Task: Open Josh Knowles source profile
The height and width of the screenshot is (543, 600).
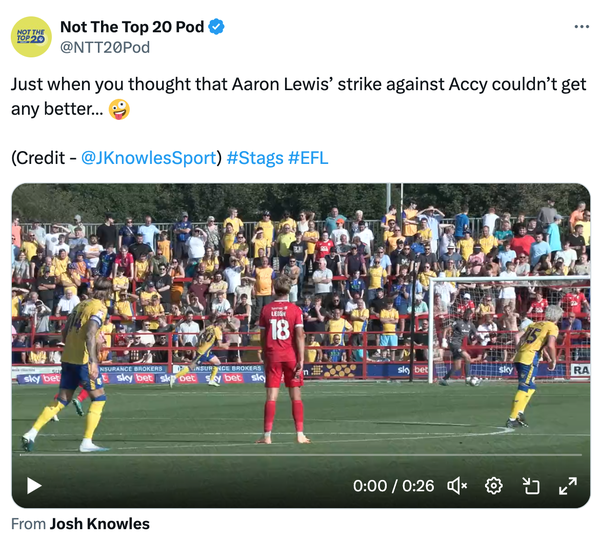Action: 100,524
